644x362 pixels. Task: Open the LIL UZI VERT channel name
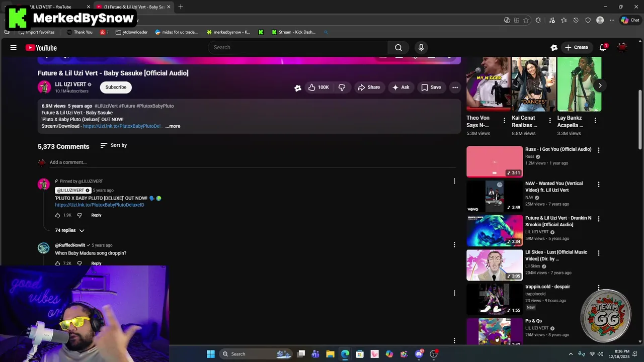pos(70,84)
